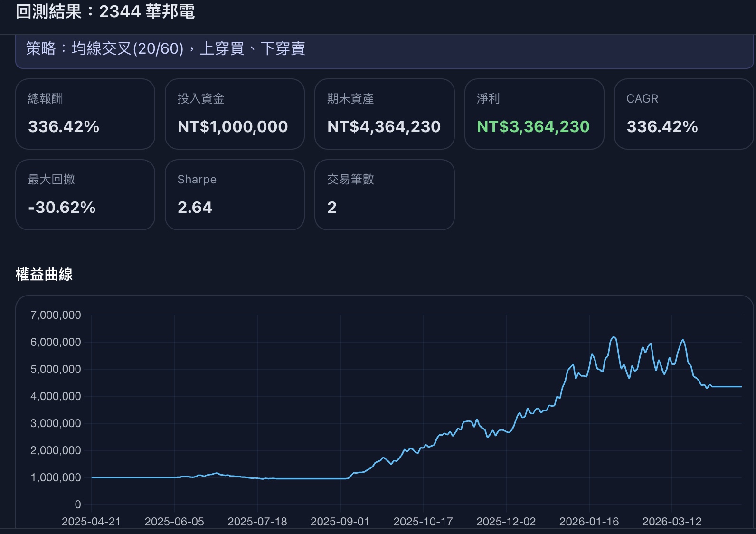Click the 2026-03-12 x-axis date
The height and width of the screenshot is (534, 756).
pos(672,522)
